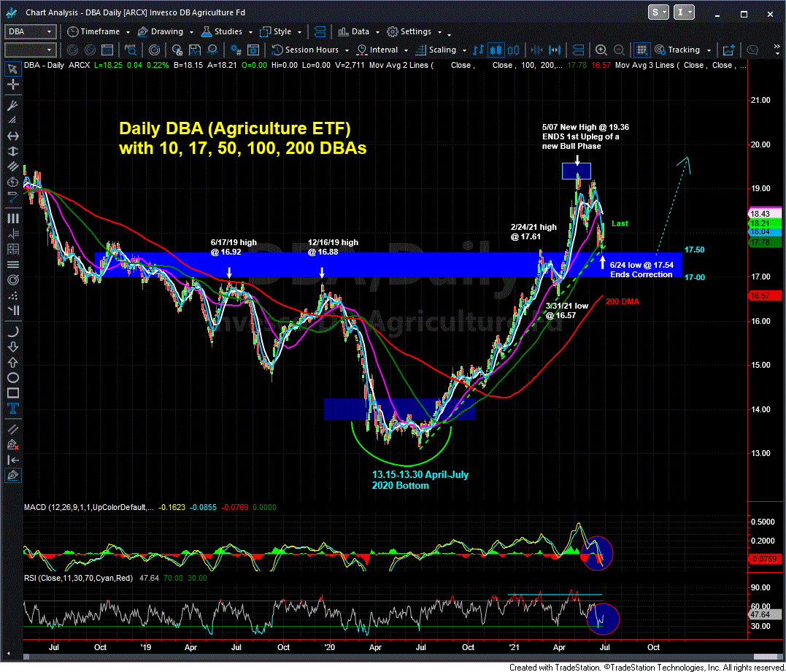Click the TradeStation logo in title bar

click(12, 13)
